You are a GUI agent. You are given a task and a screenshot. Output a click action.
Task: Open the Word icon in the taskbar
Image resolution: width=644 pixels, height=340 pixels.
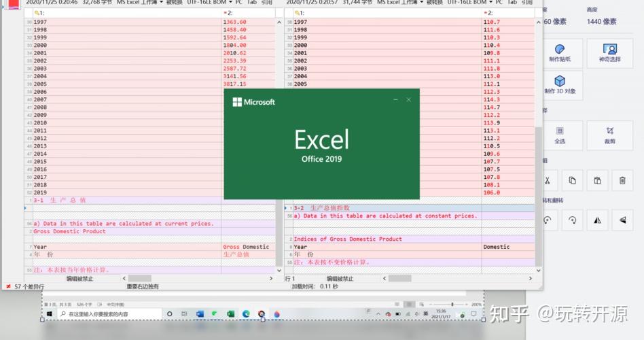click(200, 314)
